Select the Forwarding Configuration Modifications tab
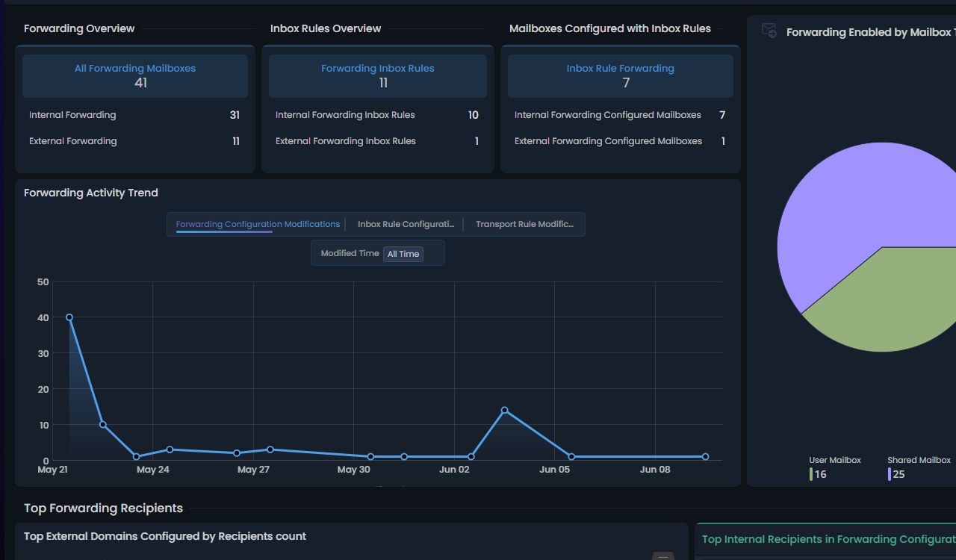This screenshot has width=956, height=560. point(257,224)
